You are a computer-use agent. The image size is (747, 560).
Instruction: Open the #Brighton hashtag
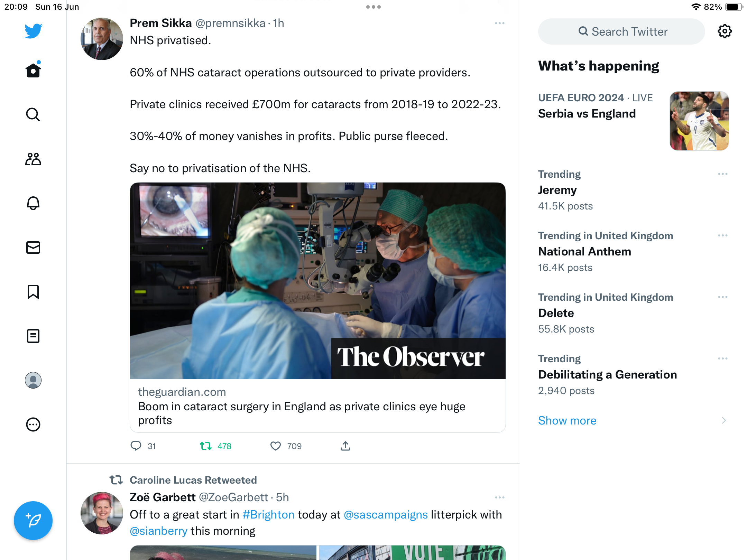[268, 515]
